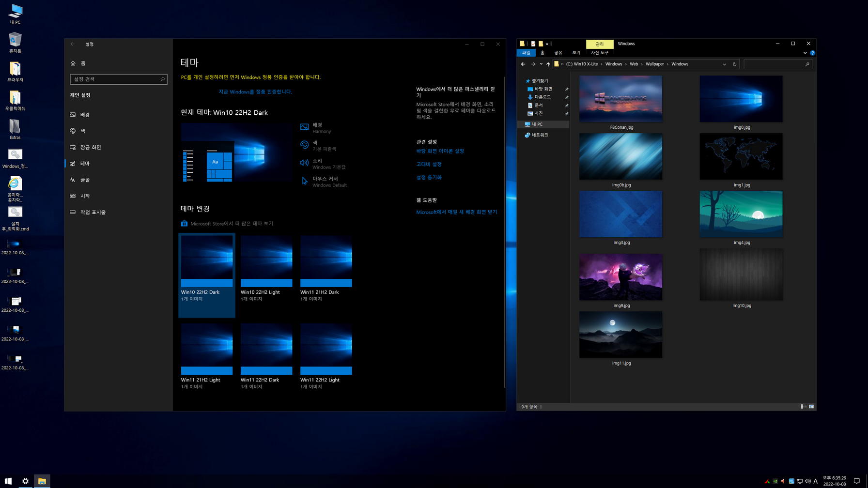Open the 색 (Colors) settings page
The image size is (868, 488).
click(x=119, y=131)
